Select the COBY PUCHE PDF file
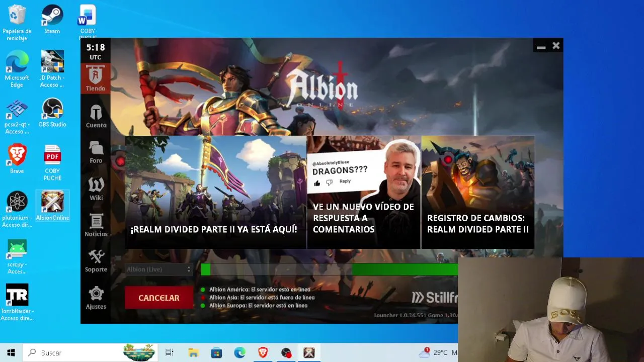 (52, 163)
